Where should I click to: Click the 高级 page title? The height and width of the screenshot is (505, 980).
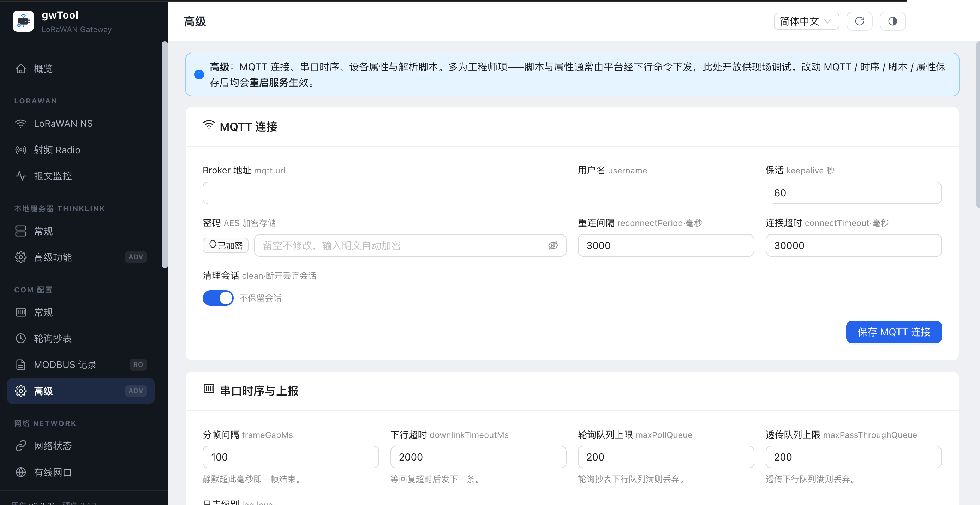(x=195, y=22)
